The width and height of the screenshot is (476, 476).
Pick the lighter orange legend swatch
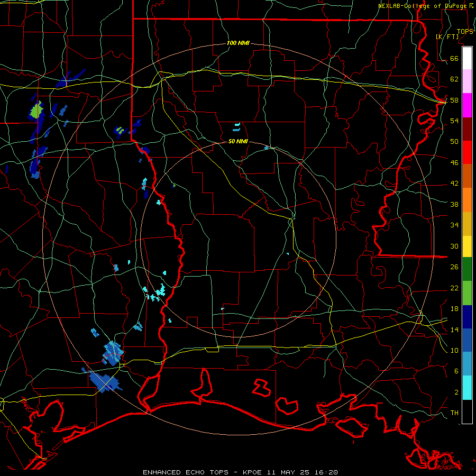[x=467, y=200]
